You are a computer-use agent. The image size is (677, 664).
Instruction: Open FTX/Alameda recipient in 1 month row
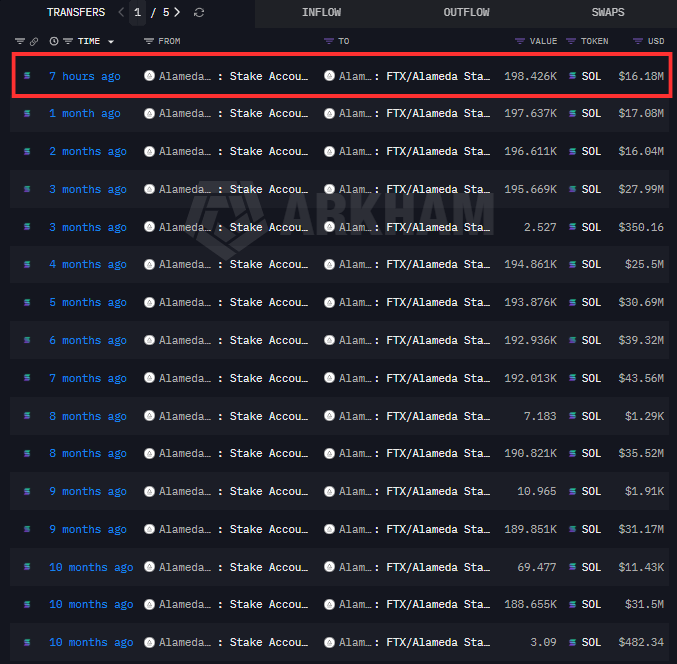[x=438, y=114]
